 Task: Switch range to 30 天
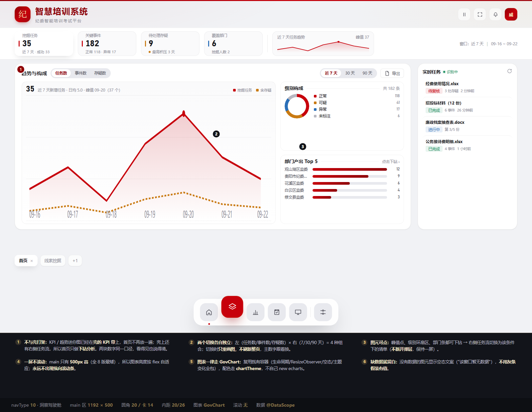(x=350, y=73)
